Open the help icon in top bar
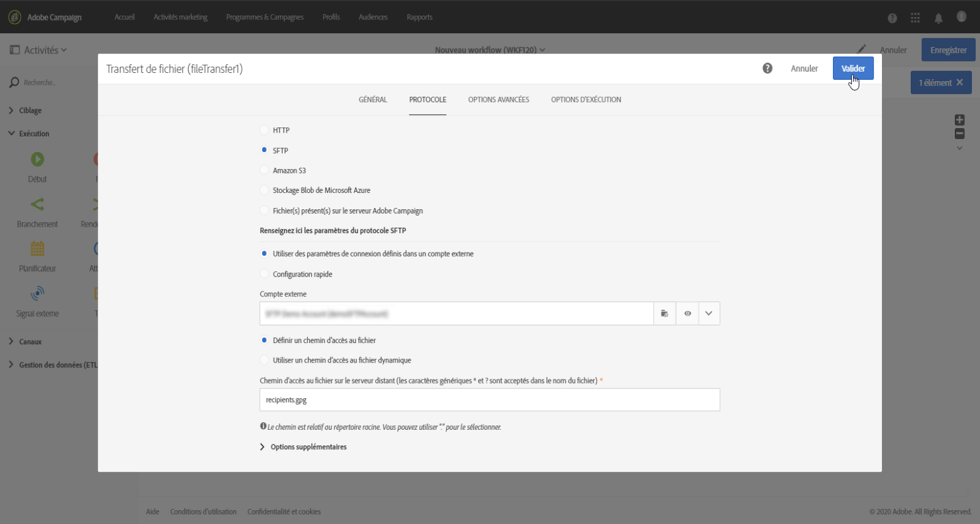The width and height of the screenshot is (980, 524). (x=892, y=18)
